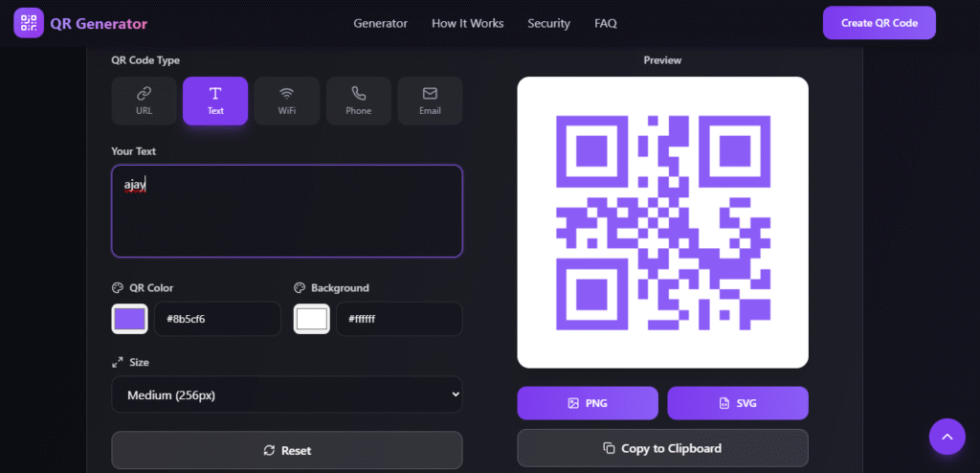Select the Phone QR code type
The height and width of the screenshot is (473, 980).
358,101
